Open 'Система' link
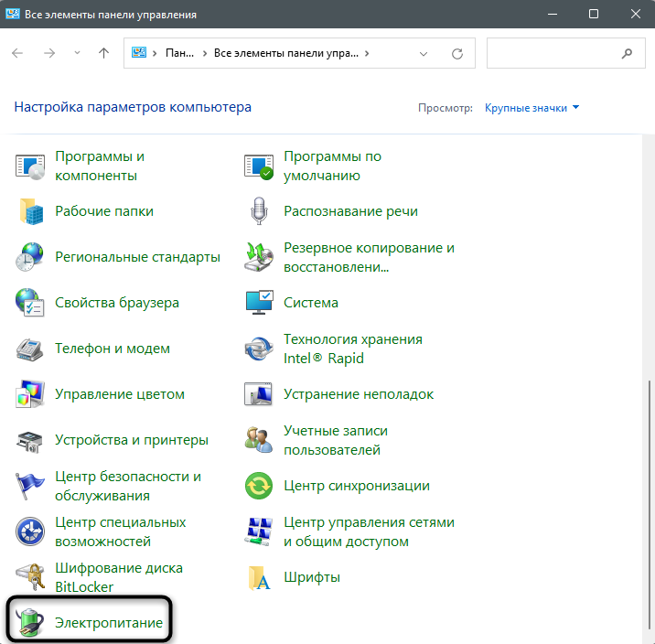Image resolution: width=655 pixels, height=644 pixels. [311, 303]
